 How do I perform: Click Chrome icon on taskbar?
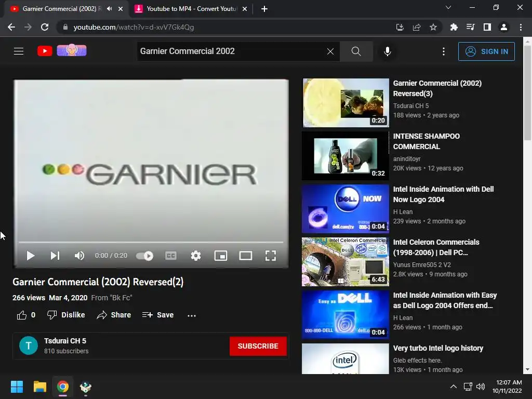tap(63, 387)
